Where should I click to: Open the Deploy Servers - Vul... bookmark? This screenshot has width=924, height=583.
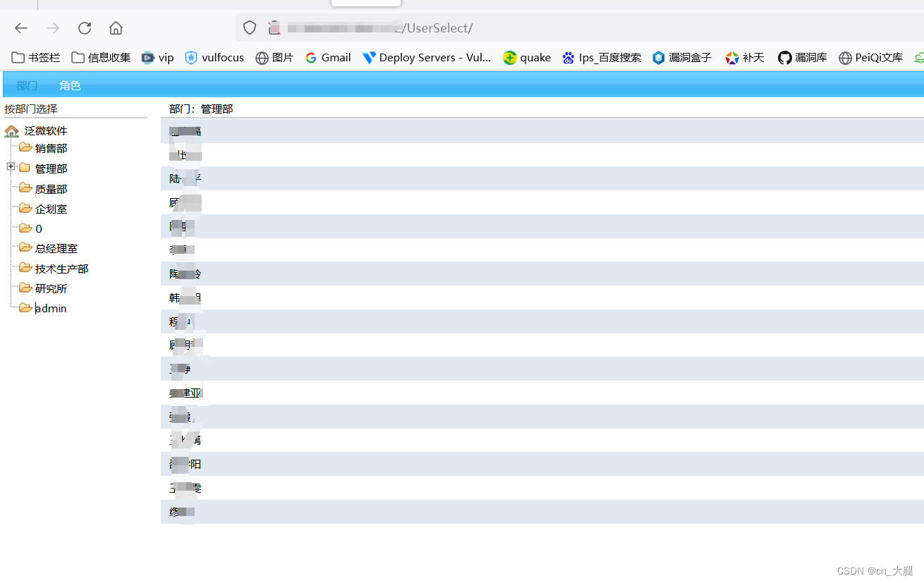click(x=427, y=58)
